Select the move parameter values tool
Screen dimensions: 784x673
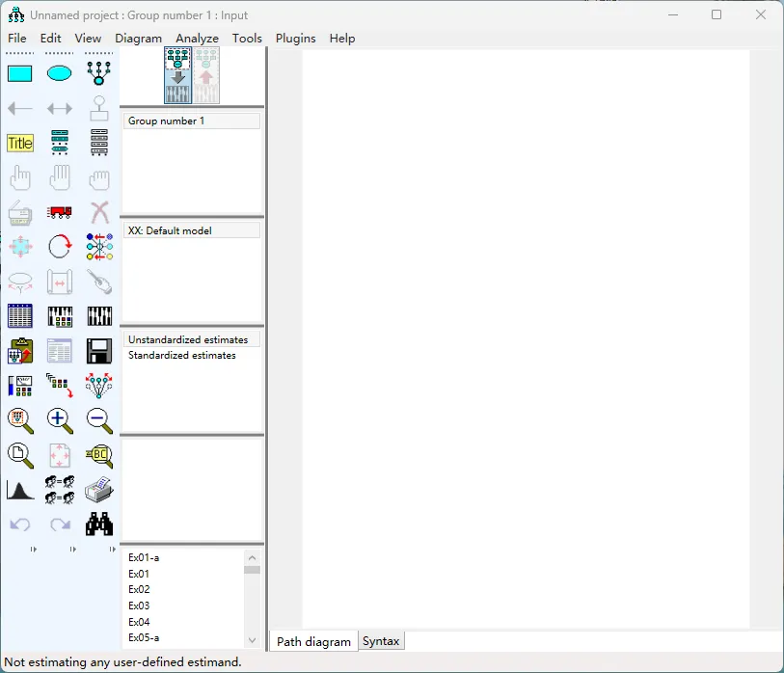pyautogui.click(x=20, y=282)
